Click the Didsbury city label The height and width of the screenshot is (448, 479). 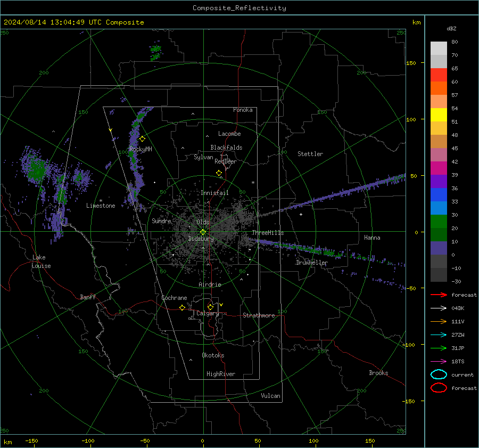(201, 239)
